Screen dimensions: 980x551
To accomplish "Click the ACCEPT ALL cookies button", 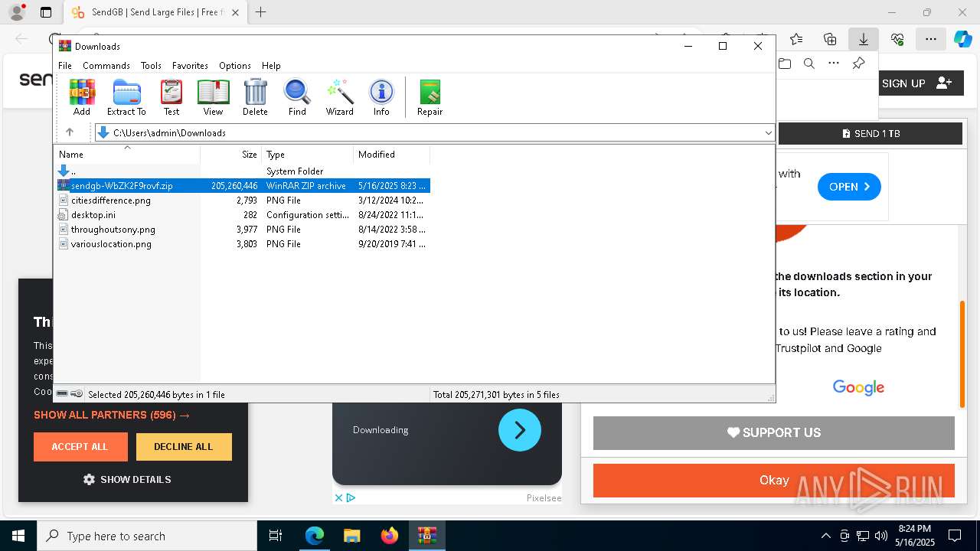I will [80, 447].
